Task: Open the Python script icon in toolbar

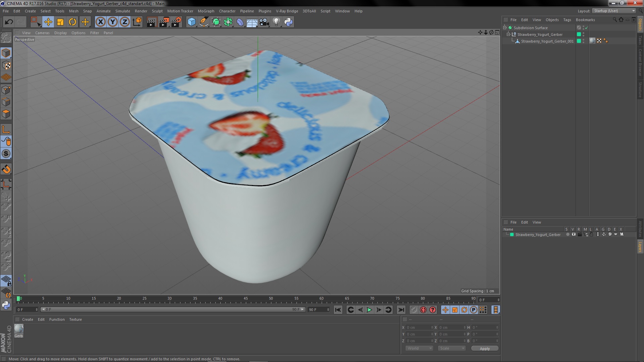Action: (288, 22)
